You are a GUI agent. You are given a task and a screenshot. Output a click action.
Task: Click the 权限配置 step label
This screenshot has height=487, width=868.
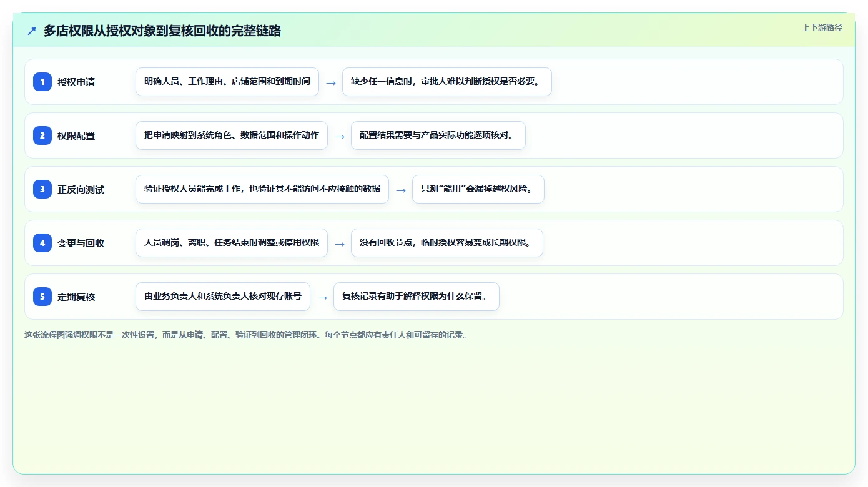(76, 135)
